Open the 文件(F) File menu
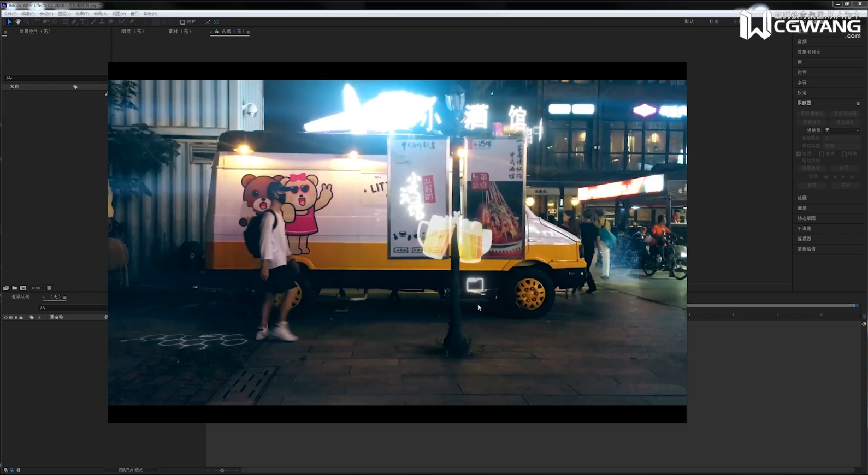 pos(10,14)
